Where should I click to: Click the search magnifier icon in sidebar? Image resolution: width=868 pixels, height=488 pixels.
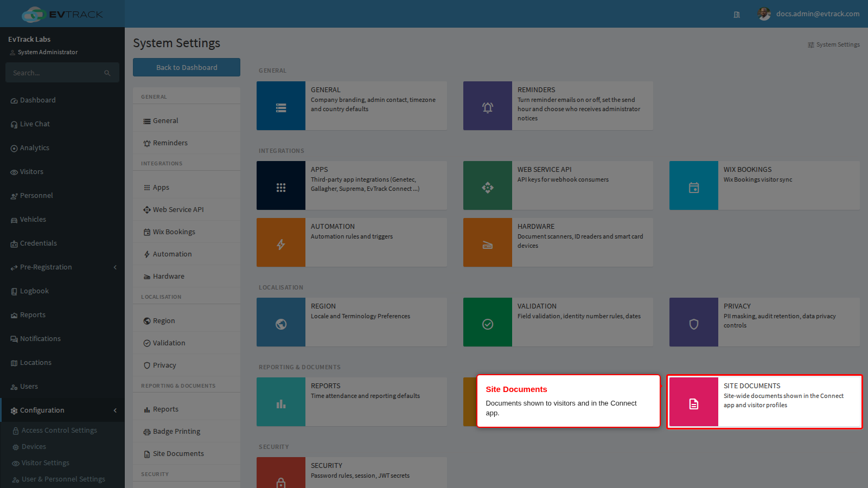107,73
